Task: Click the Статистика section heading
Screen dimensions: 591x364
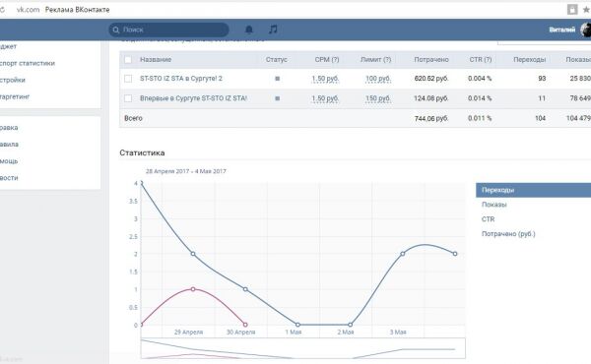Action: [x=142, y=152]
